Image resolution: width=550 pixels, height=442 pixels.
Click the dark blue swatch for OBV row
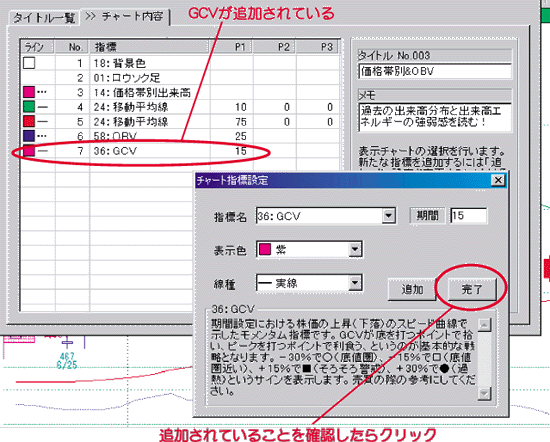pyautogui.click(x=29, y=136)
